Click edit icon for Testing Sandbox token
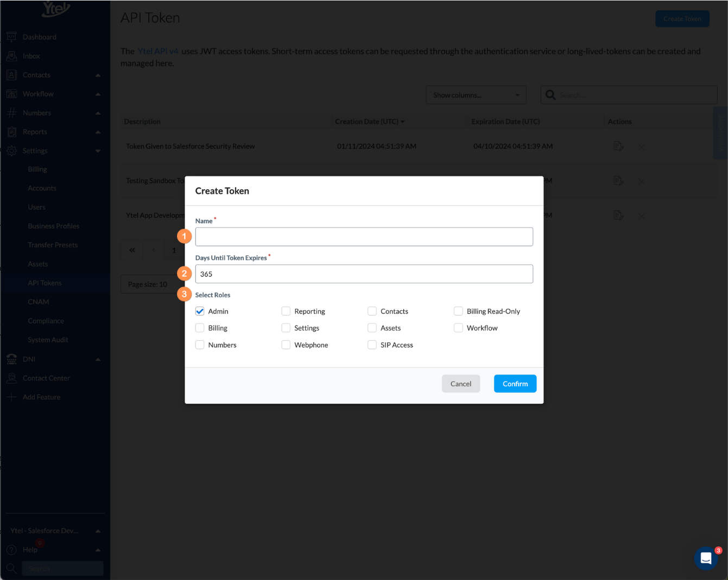The height and width of the screenshot is (580, 728). (618, 181)
